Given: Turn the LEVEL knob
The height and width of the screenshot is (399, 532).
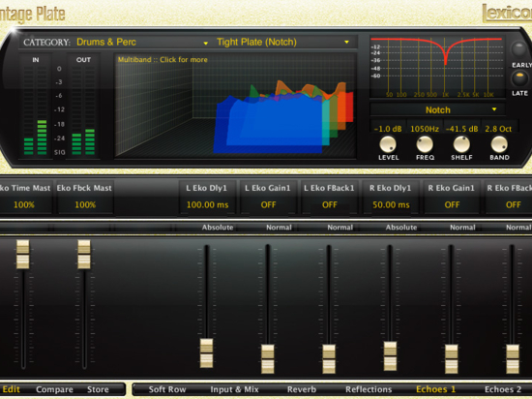Looking at the screenshot, I should 388,144.
